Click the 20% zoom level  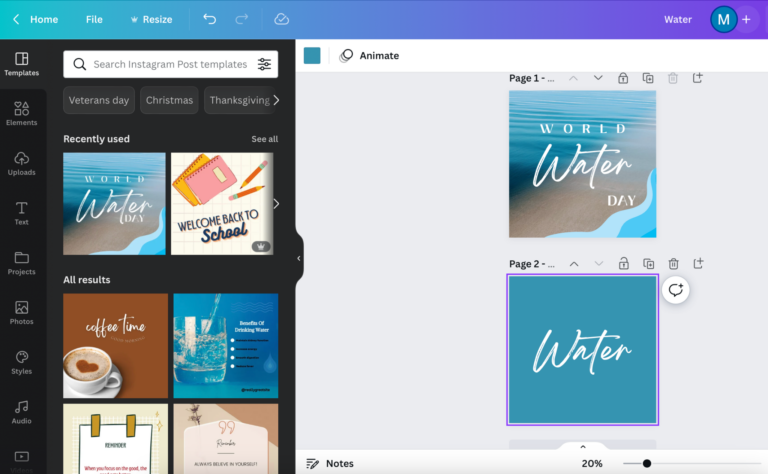pyautogui.click(x=592, y=463)
